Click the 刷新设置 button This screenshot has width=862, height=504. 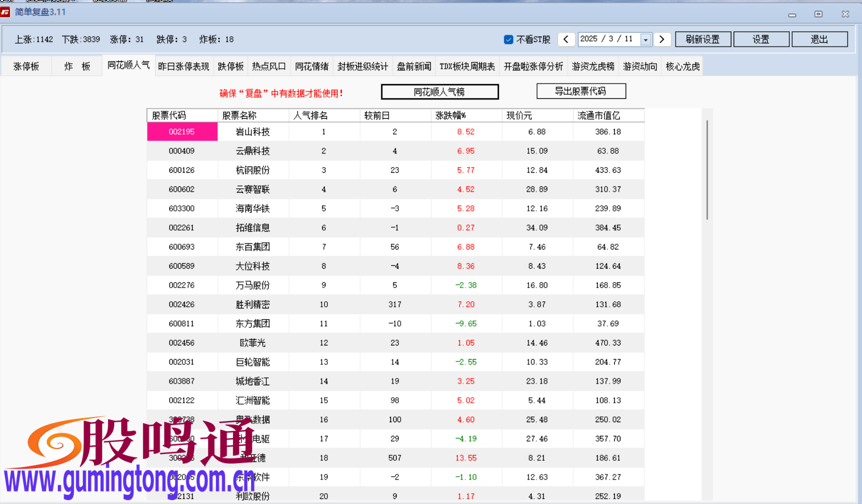click(x=703, y=39)
